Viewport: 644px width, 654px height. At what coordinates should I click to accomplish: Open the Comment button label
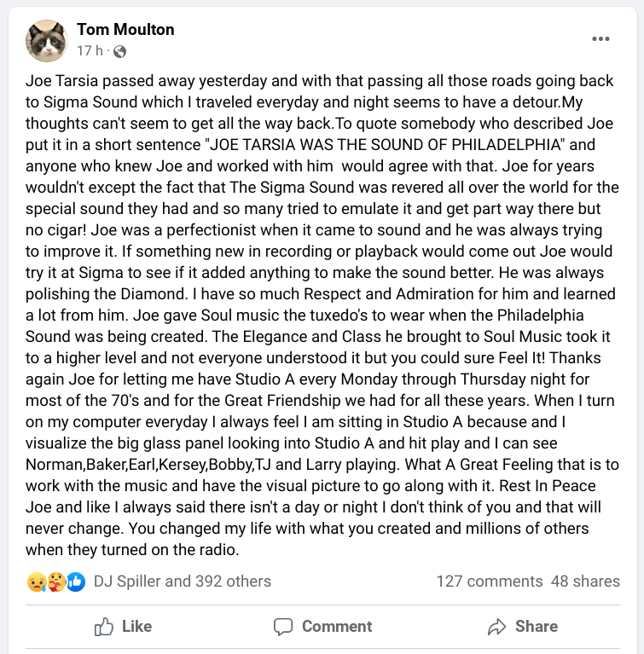pyautogui.click(x=337, y=627)
